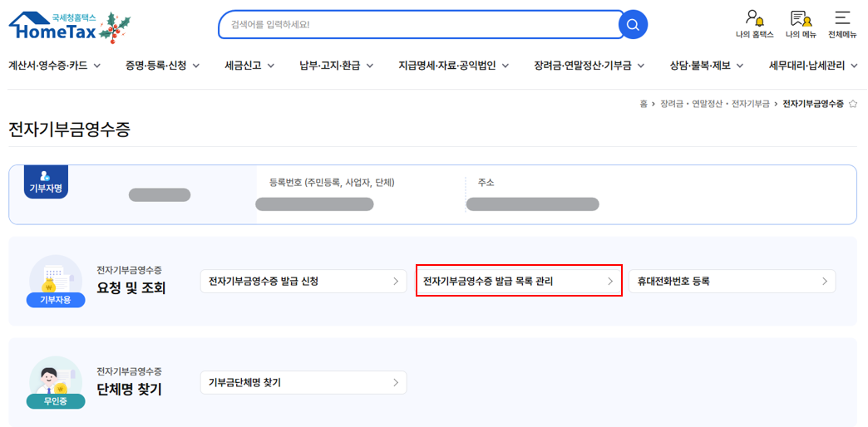Click arrow on 전자기부금영수증 발급 신청
Image resolution: width=868 pixels, height=427 pixels.
tap(396, 281)
